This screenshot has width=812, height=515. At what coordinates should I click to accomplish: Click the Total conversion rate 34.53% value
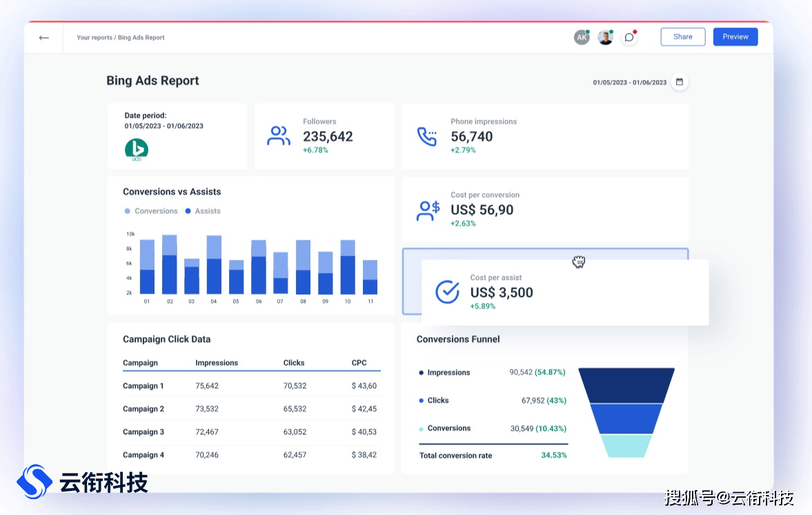(553, 456)
